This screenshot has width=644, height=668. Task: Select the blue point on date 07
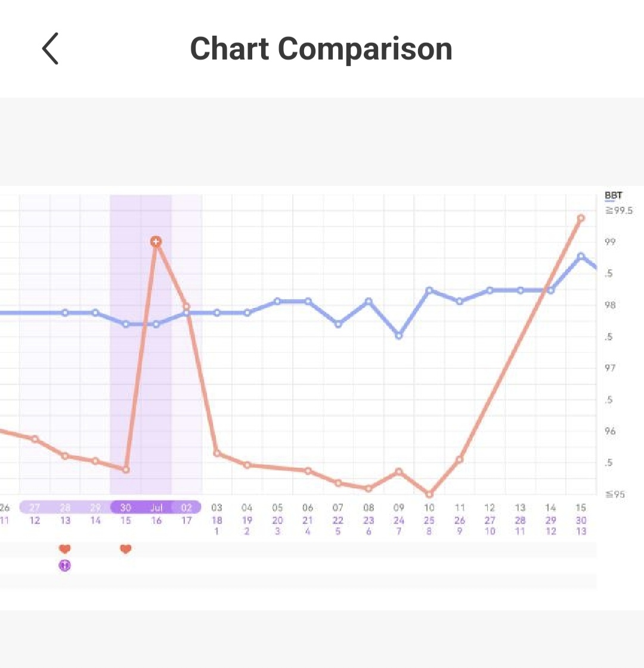(x=338, y=324)
